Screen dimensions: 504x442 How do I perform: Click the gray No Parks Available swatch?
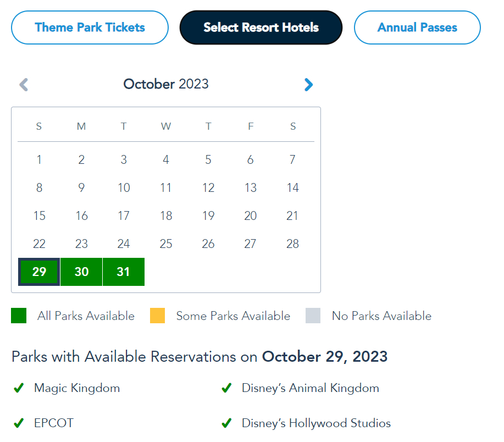click(313, 316)
